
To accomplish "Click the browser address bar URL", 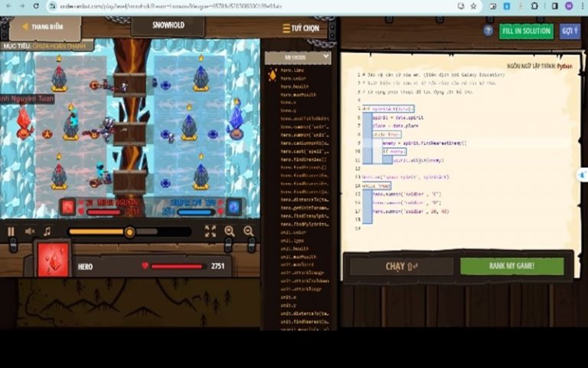I will pyautogui.click(x=171, y=6).
